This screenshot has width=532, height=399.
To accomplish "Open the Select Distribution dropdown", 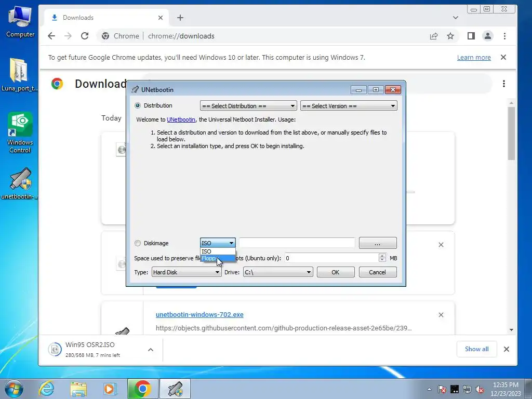I will pyautogui.click(x=248, y=106).
